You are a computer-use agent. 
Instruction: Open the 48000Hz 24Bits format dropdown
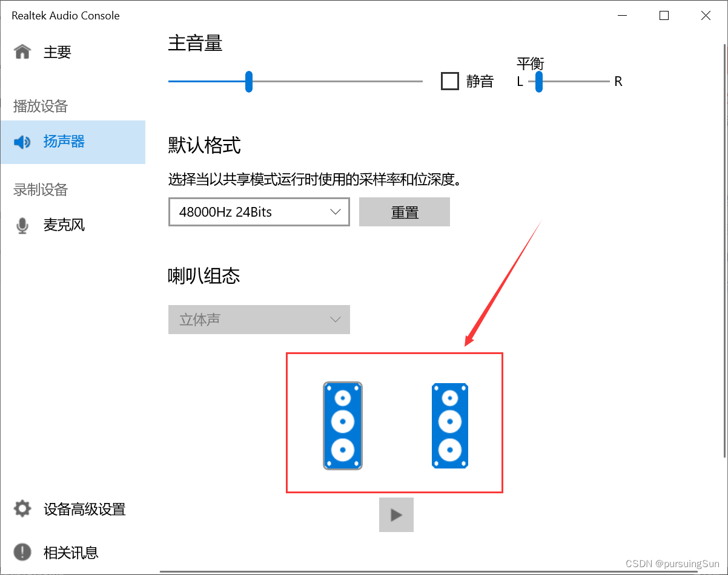coord(259,212)
